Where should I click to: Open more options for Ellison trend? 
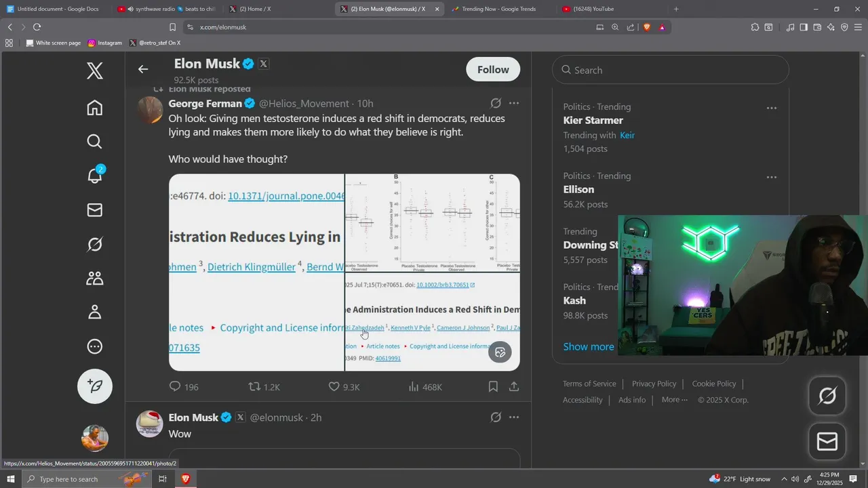point(772,177)
